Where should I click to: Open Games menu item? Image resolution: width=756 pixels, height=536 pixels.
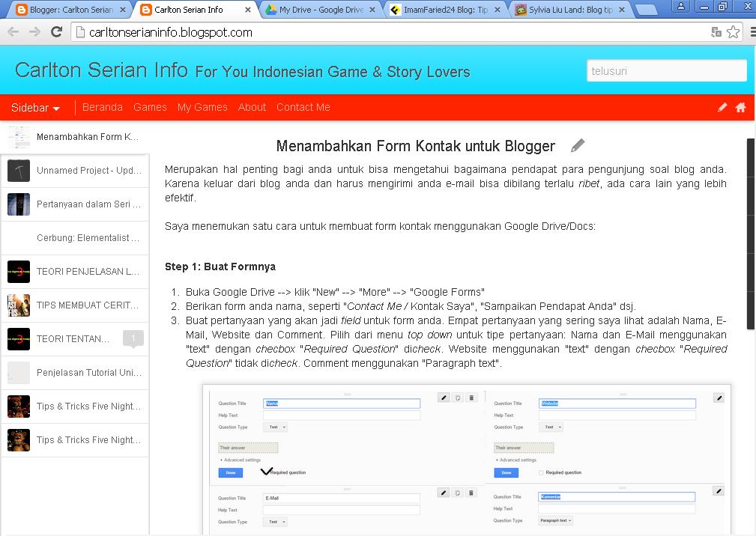(x=150, y=107)
